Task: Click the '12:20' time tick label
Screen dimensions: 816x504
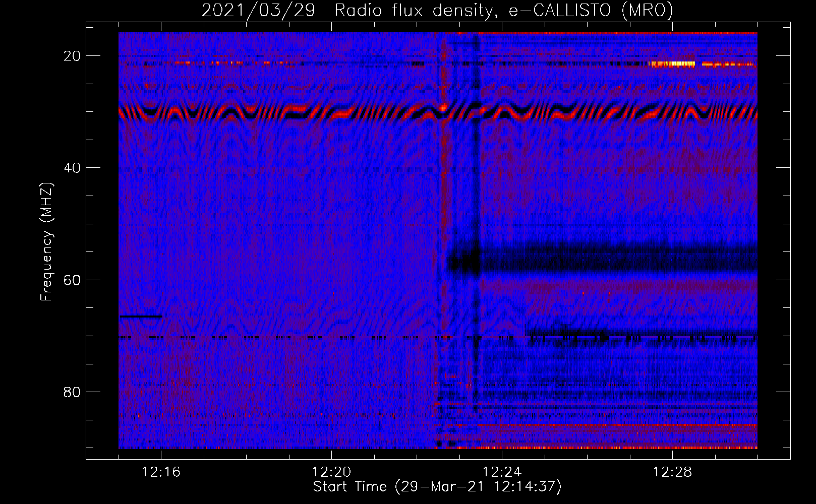Action: point(331,472)
